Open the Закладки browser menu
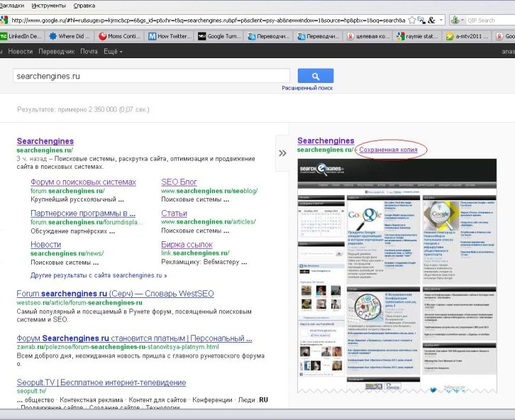515x420 pixels. (12, 6)
